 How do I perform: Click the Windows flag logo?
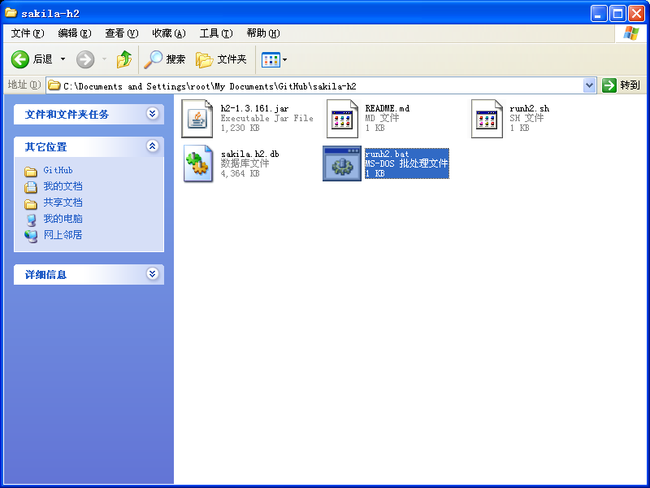631,33
